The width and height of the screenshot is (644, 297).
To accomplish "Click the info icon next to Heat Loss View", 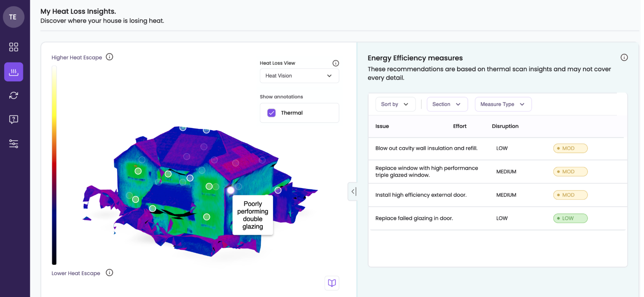I will click(x=336, y=63).
